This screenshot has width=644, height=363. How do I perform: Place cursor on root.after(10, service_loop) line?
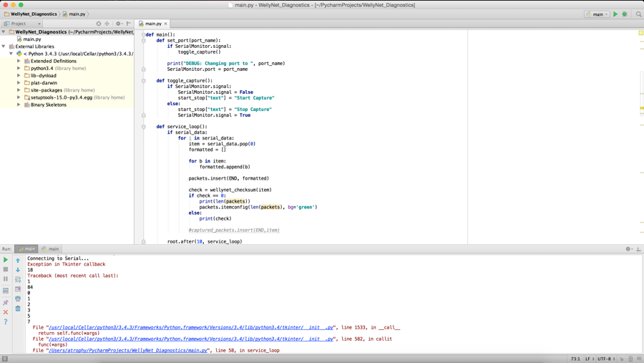205,242
